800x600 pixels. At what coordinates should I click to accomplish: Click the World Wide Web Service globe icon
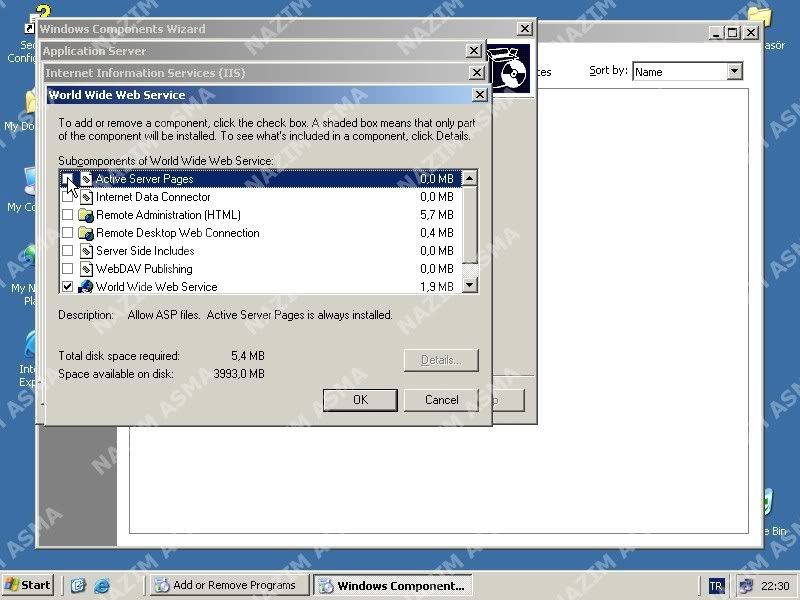tap(86, 287)
